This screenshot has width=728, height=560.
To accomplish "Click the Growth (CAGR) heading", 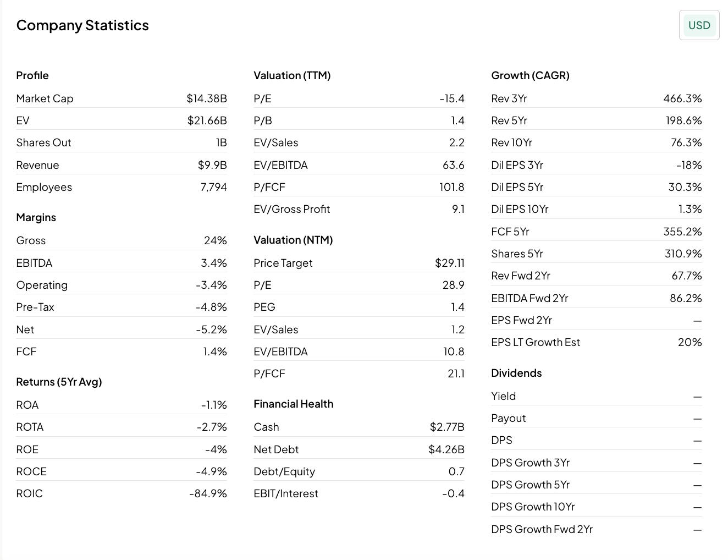I will pyautogui.click(x=530, y=75).
